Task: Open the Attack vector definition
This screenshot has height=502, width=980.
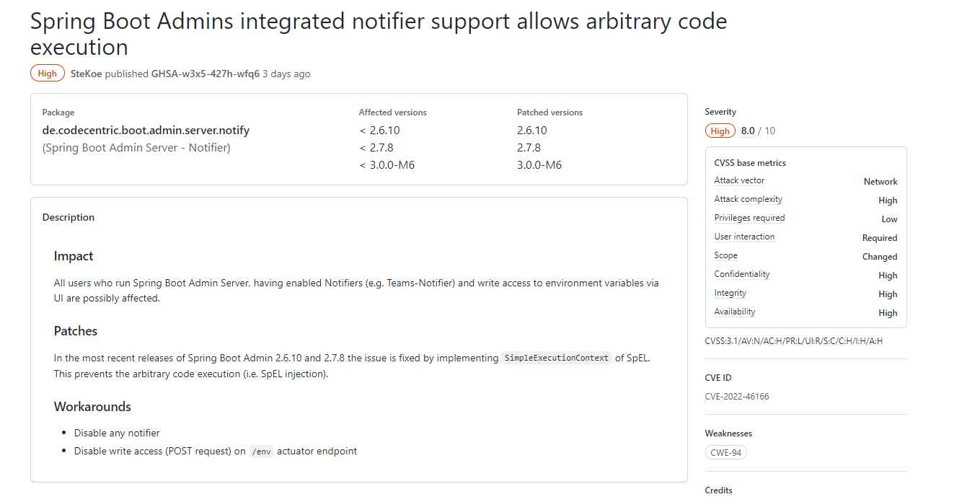Action: point(738,180)
